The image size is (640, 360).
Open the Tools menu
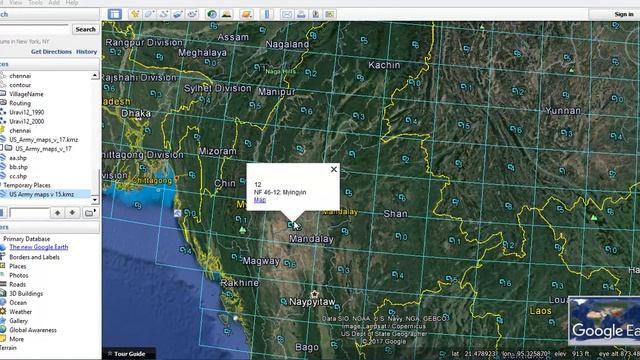[35, 2]
